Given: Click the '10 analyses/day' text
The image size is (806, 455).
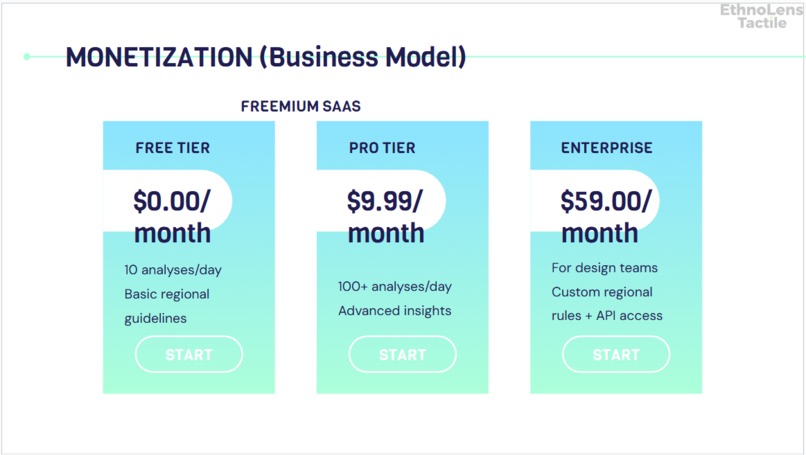Looking at the screenshot, I should pos(173,270).
